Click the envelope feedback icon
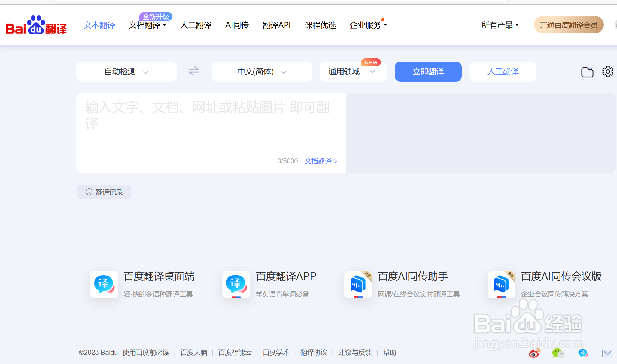Image resolution: width=617 pixels, height=364 pixels. (x=607, y=354)
